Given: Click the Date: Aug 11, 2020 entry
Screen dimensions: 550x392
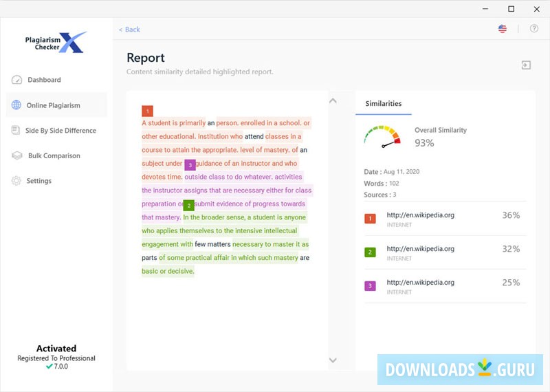Looking at the screenshot, I should tap(391, 172).
